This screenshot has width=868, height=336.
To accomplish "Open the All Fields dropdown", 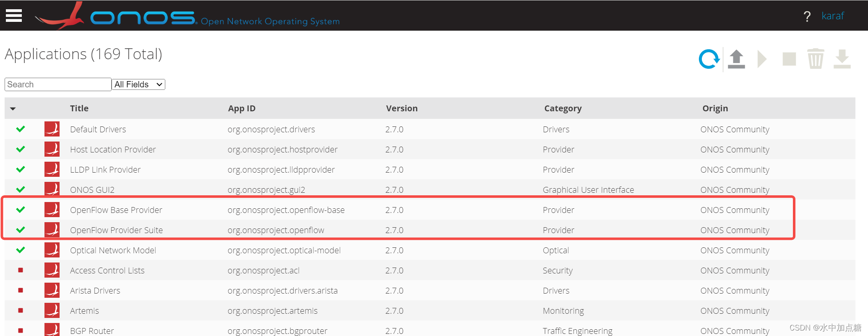I will [x=138, y=84].
